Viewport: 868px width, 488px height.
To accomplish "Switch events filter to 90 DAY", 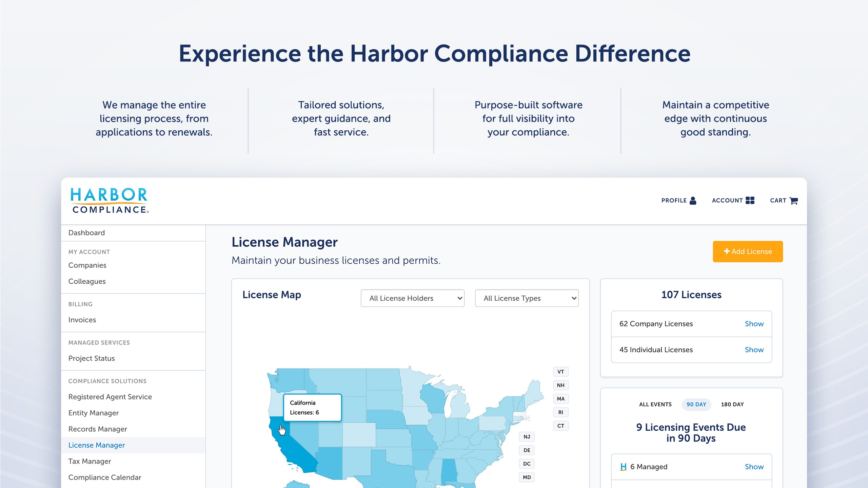I will point(696,404).
